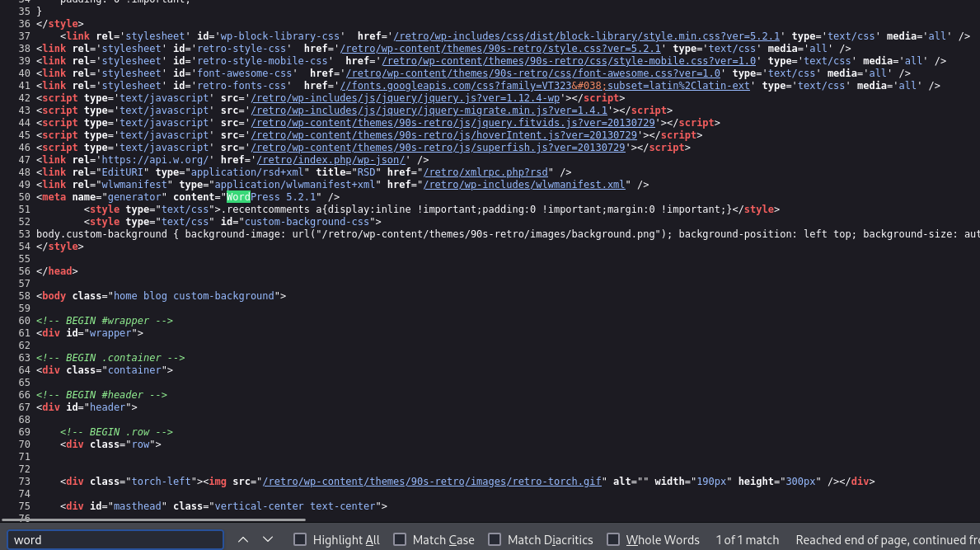
Task: Toggle the Match Case checkbox
Action: pyautogui.click(x=400, y=539)
